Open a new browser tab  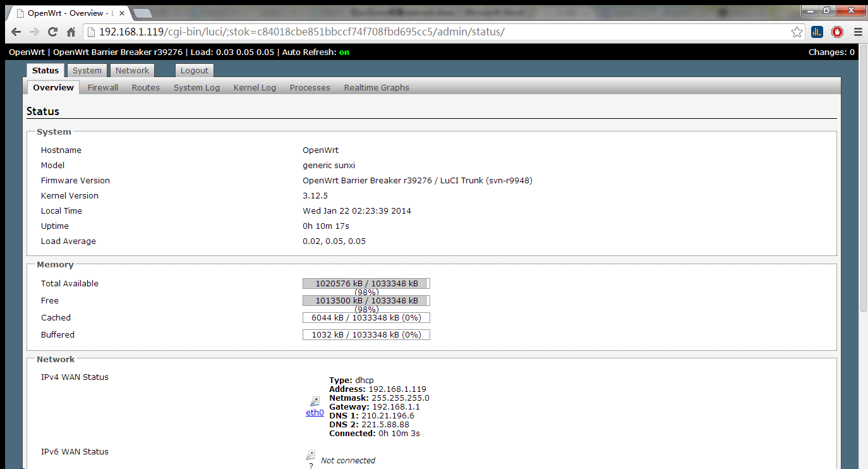click(143, 13)
